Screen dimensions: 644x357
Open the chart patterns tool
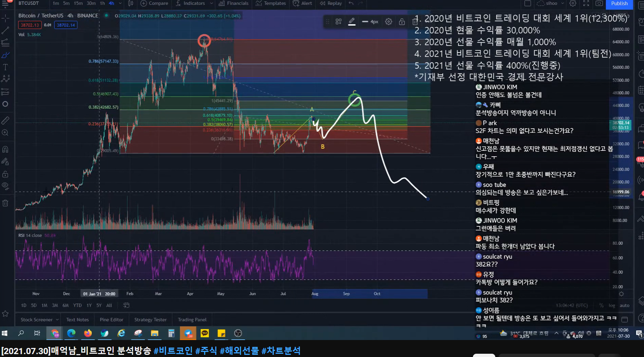click(x=5, y=79)
